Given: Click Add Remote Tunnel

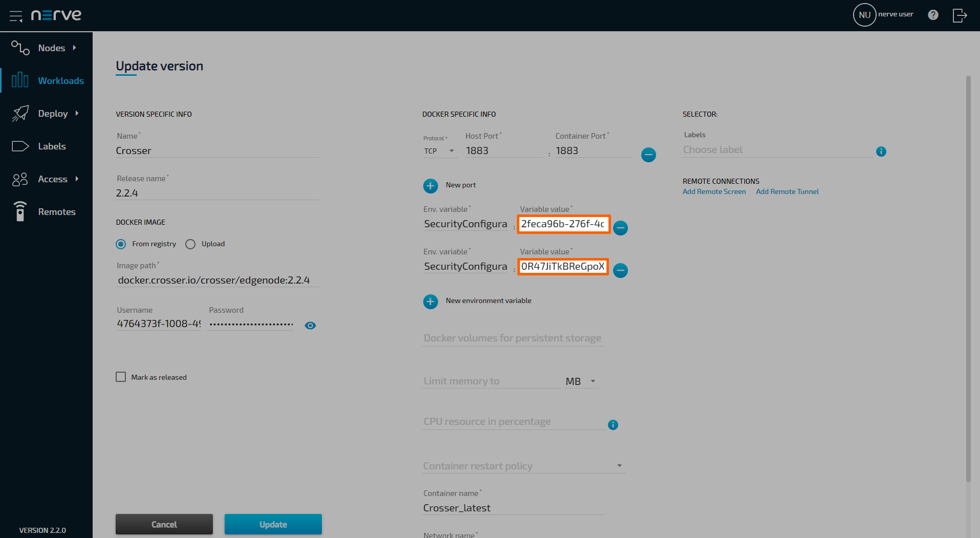Looking at the screenshot, I should (787, 191).
